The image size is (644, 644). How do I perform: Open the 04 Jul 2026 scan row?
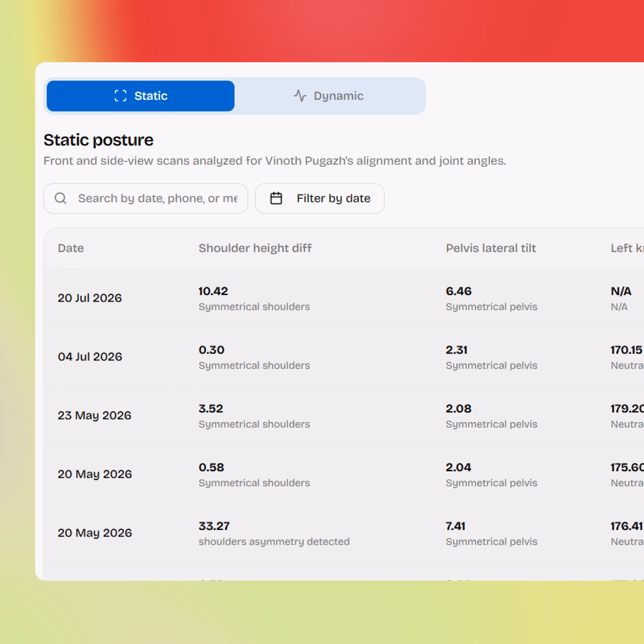344,357
